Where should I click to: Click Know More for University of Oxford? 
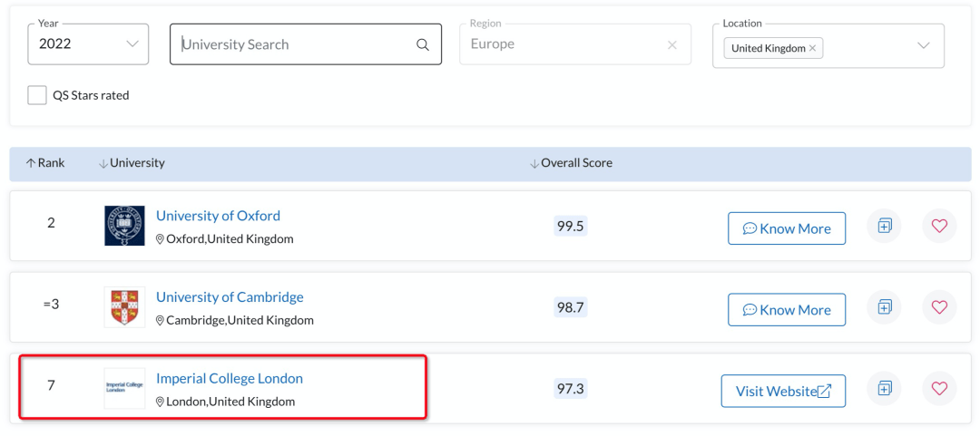786,228
